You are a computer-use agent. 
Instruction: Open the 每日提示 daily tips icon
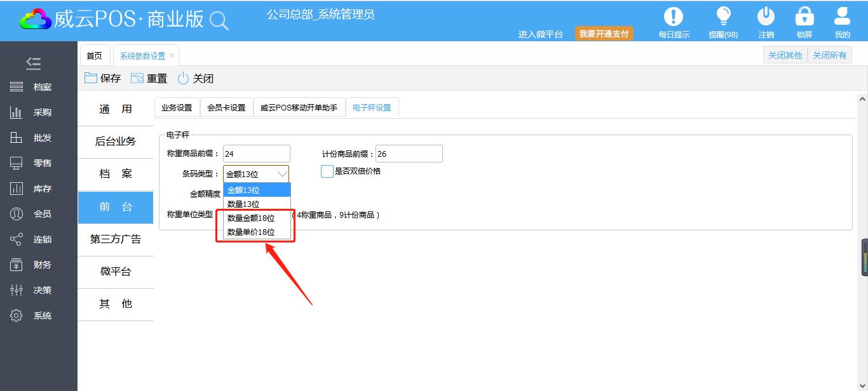[x=674, y=17]
